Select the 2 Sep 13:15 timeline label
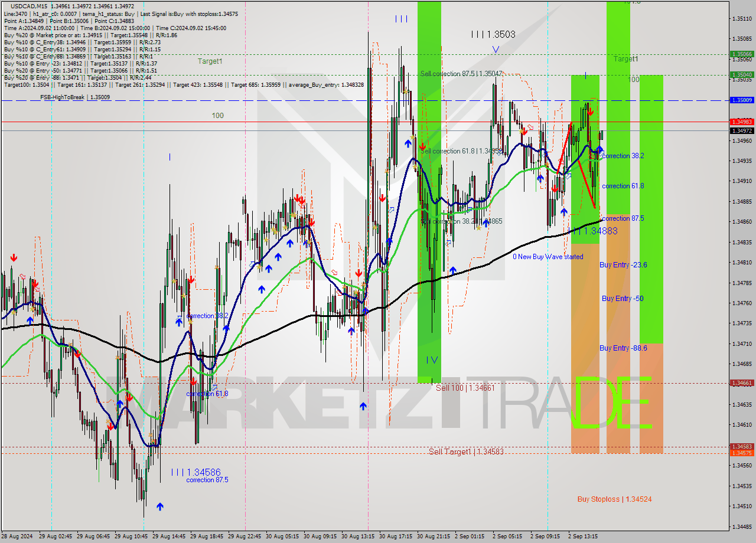Viewport: 756px width, 543px height. [x=584, y=536]
